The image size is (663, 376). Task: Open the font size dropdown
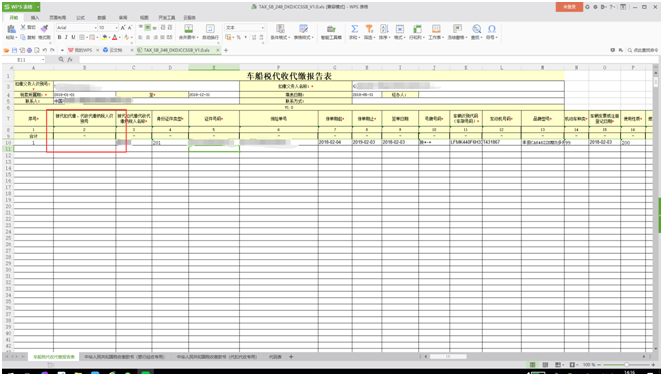point(117,27)
